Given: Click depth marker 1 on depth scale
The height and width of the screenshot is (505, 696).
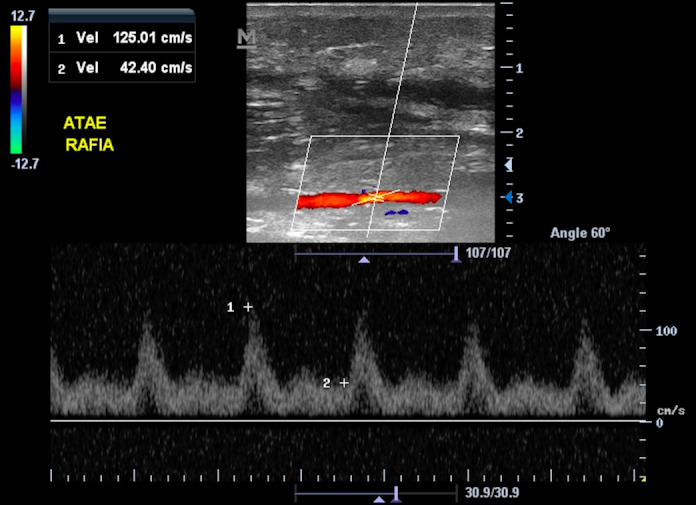Looking at the screenshot, I should coord(519,68).
